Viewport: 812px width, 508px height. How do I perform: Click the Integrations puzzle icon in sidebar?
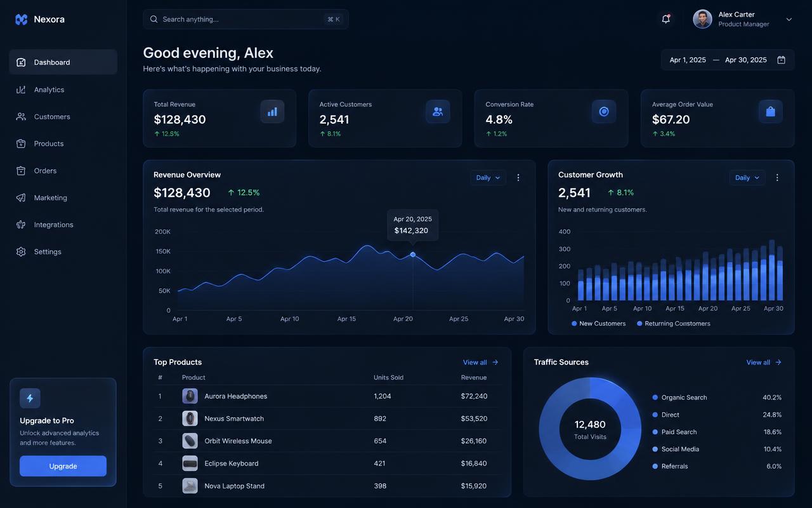click(21, 225)
